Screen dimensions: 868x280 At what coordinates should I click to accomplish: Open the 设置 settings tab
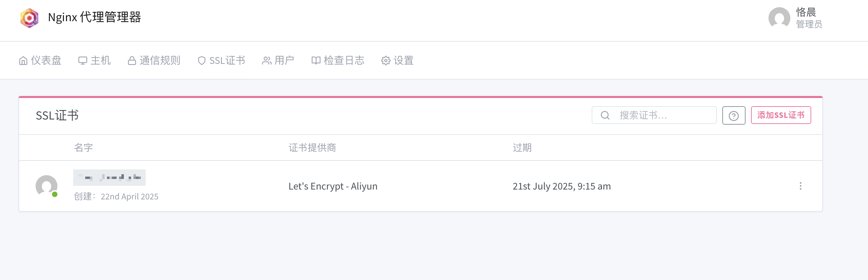click(x=397, y=60)
